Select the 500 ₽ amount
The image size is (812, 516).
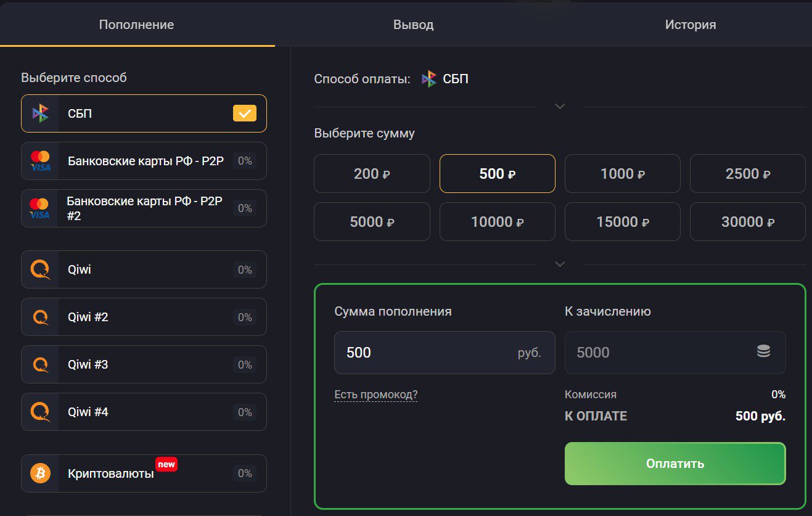(498, 174)
